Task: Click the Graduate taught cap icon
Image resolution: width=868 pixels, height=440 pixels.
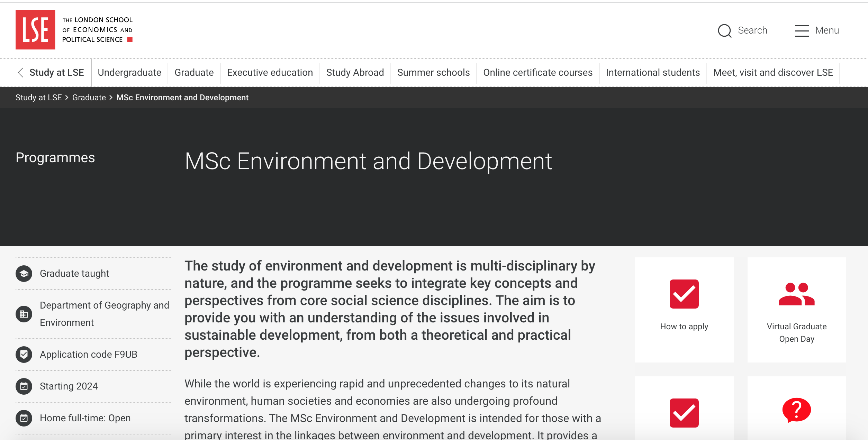Action: pyautogui.click(x=24, y=274)
